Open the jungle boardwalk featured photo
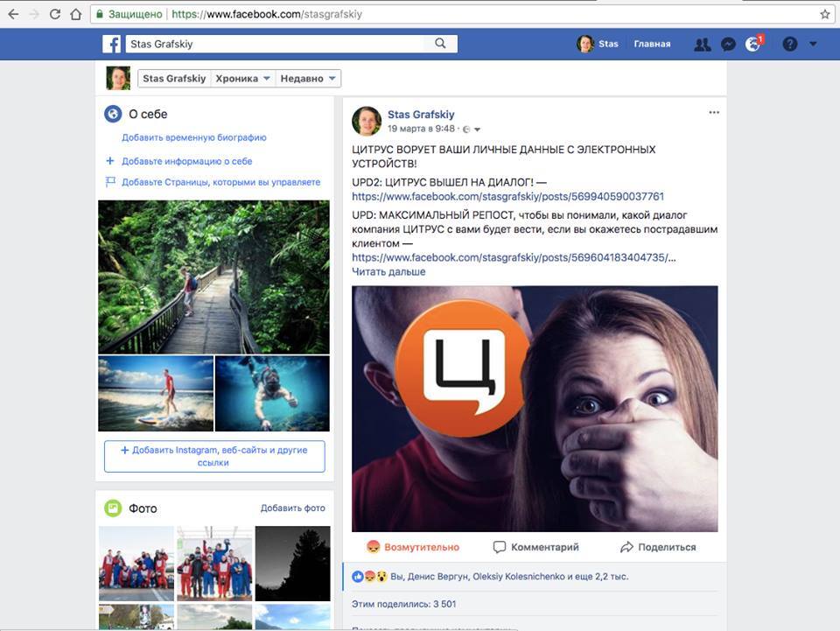 coord(213,277)
